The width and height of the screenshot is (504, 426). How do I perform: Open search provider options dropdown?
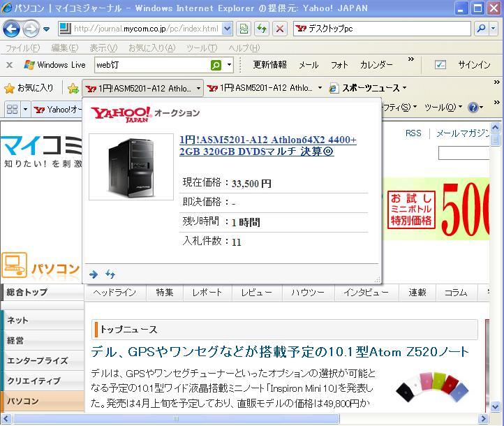point(493,29)
